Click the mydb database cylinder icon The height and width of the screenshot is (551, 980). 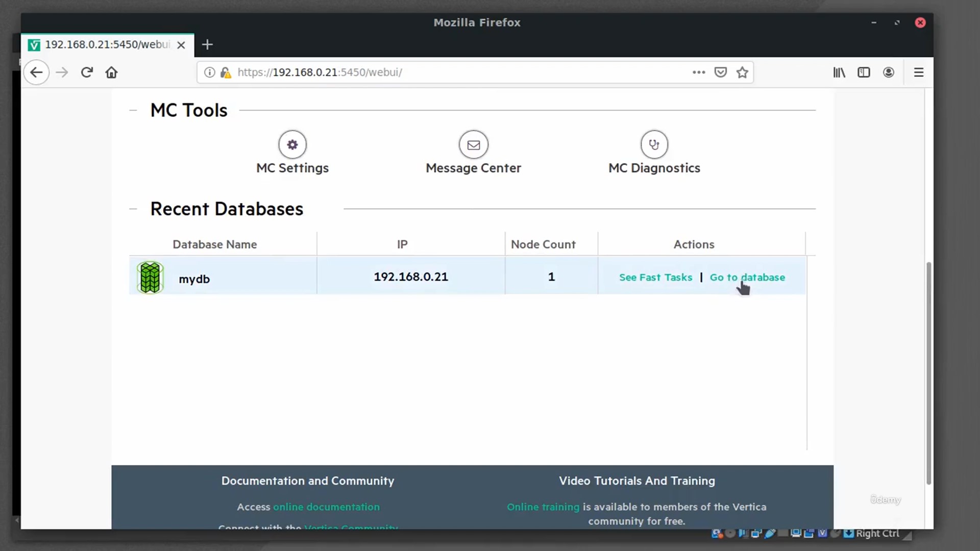[x=150, y=278]
